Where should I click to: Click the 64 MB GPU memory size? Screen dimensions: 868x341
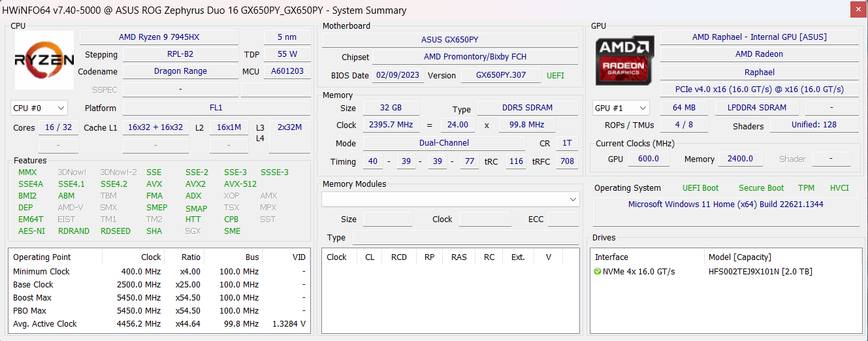(684, 108)
